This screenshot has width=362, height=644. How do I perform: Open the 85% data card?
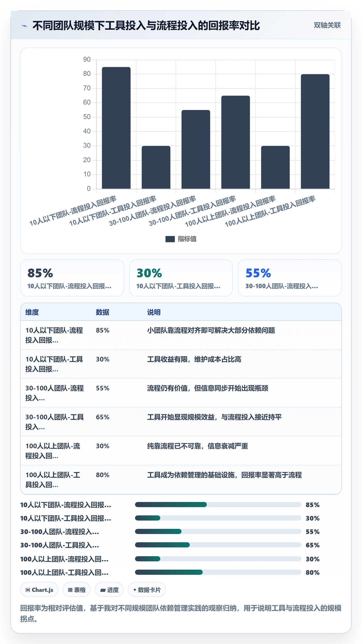click(x=72, y=278)
